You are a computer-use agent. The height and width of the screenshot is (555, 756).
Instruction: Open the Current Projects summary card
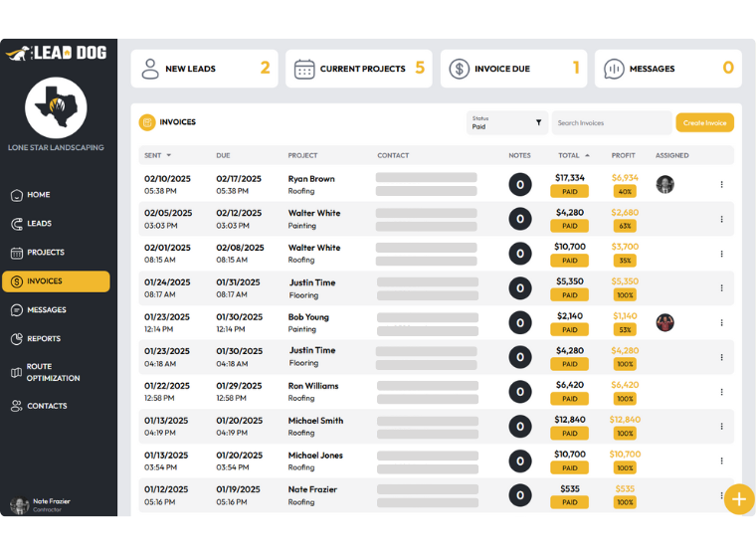point(359,69)
